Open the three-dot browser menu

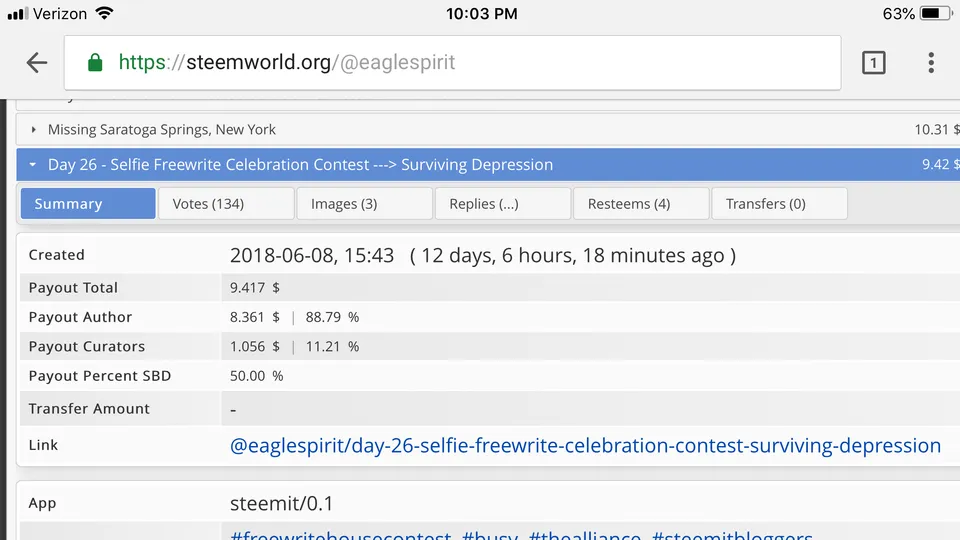coord(931,62)
